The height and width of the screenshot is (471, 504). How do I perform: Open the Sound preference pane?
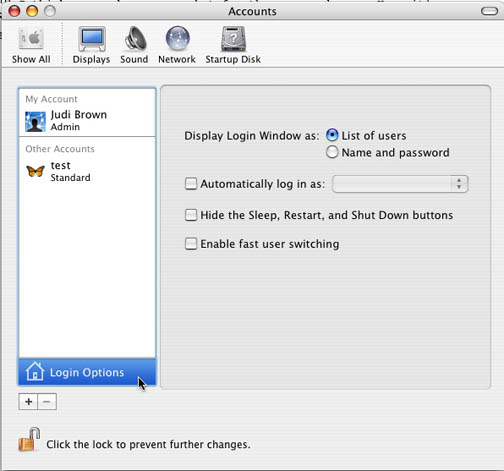[x=135, y=39]
